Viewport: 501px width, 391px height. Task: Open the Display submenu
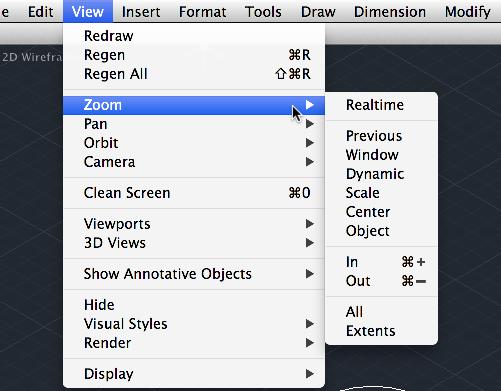pos(194,374)
